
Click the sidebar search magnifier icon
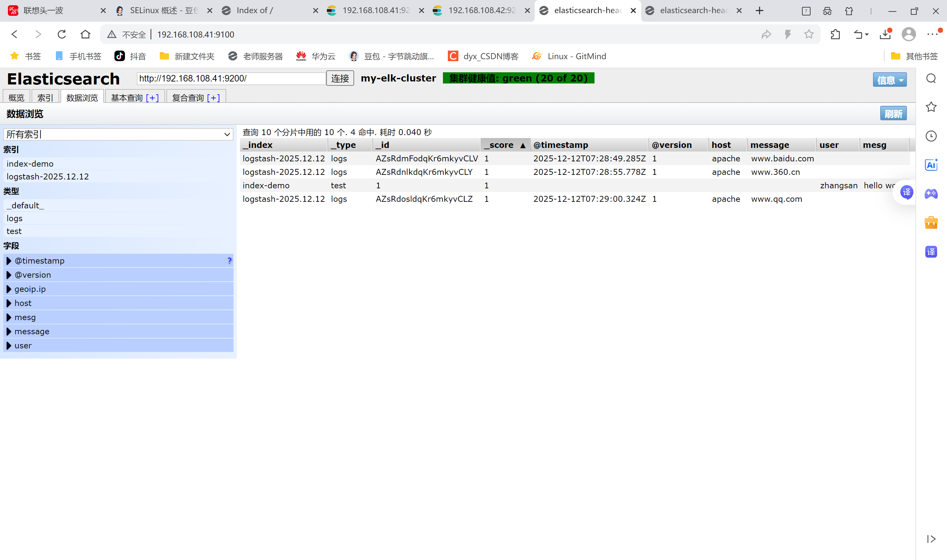coord(931,79)
